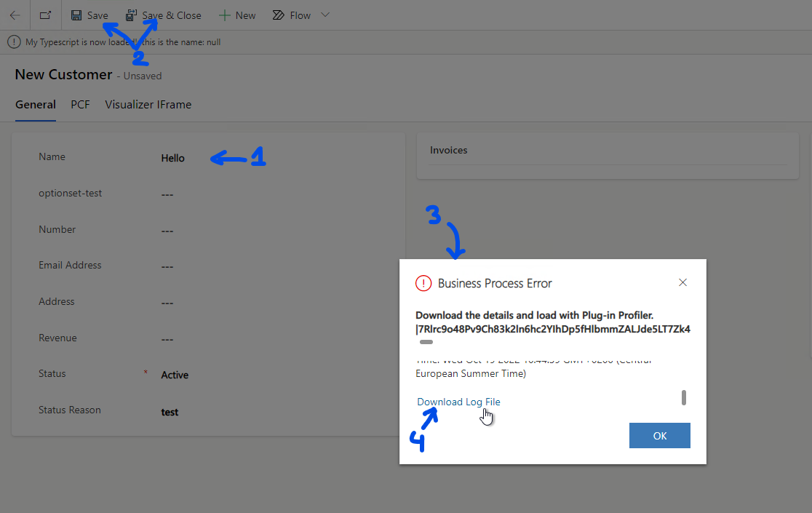Open the Visualizer IFrame tab
Screen dimensions: 812x513
[148, 104]
